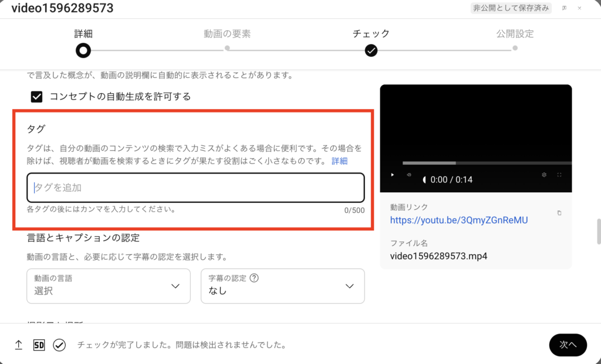
Task: Click the checks complete checkmark icon
Action: pyautogui.click(x=59, y=345)
